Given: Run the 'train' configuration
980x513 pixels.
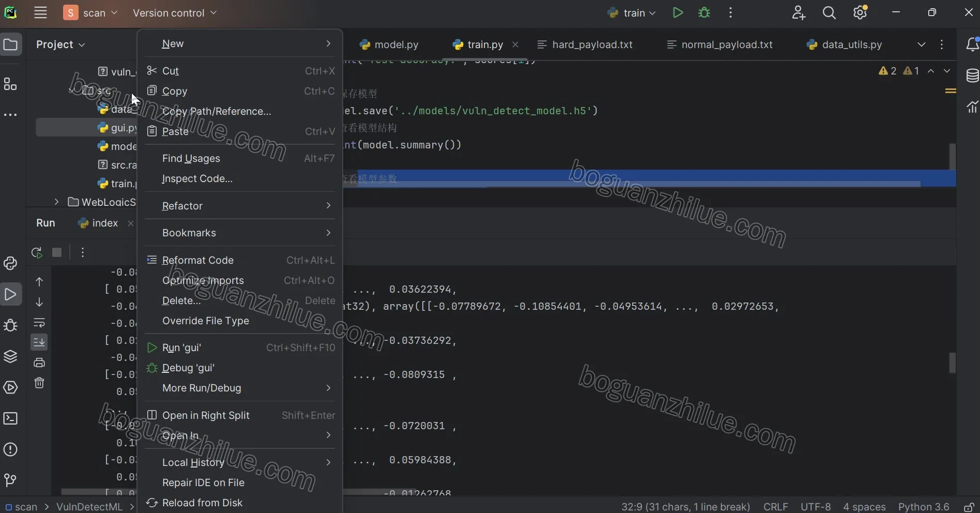Looking at the screenshot, I should point(678,13).
